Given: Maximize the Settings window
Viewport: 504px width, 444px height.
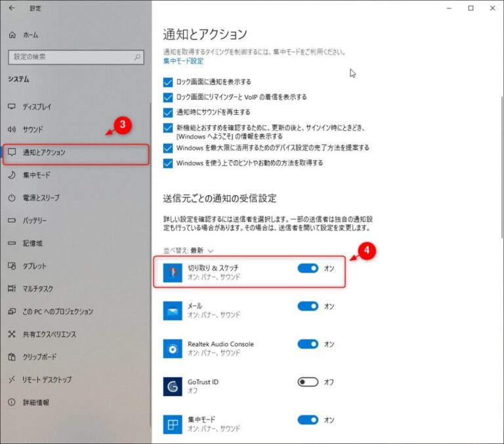Looking at the screenshot, I should click(471, 8).
